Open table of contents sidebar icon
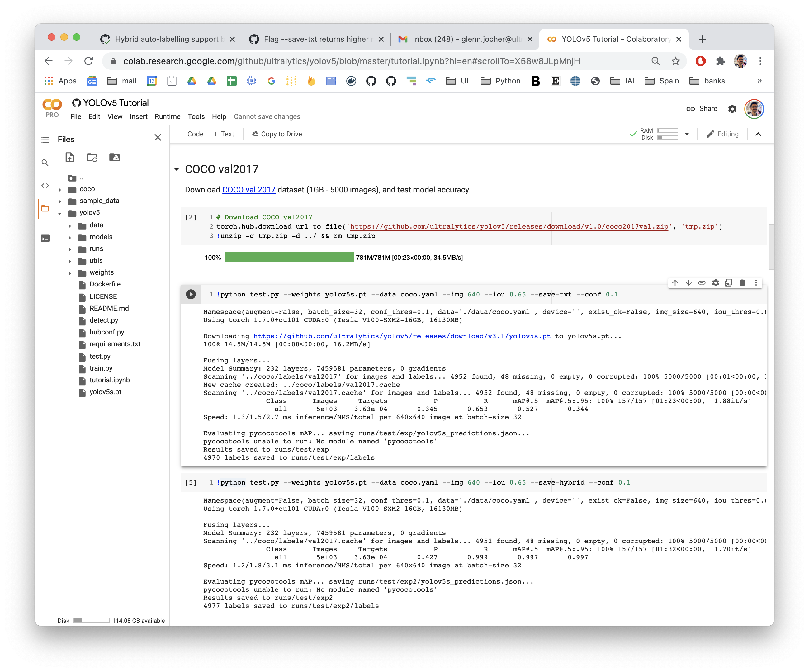Viewport: 809px width, 672px height. [x=45, y=140]
